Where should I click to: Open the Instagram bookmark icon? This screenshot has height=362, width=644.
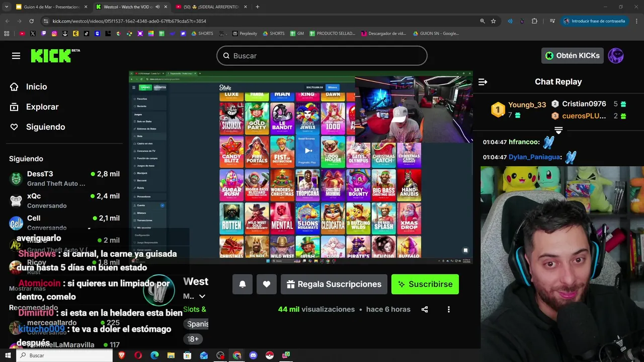tap(54, 34)
